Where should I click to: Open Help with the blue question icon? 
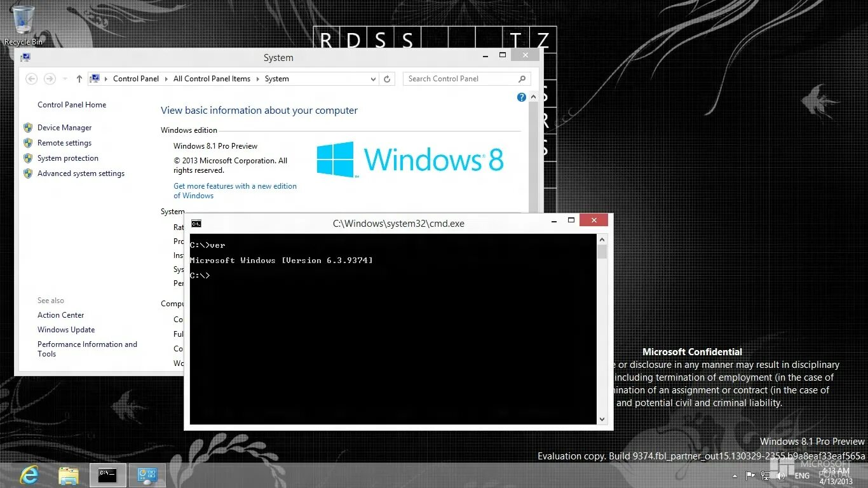coord(522,97)
